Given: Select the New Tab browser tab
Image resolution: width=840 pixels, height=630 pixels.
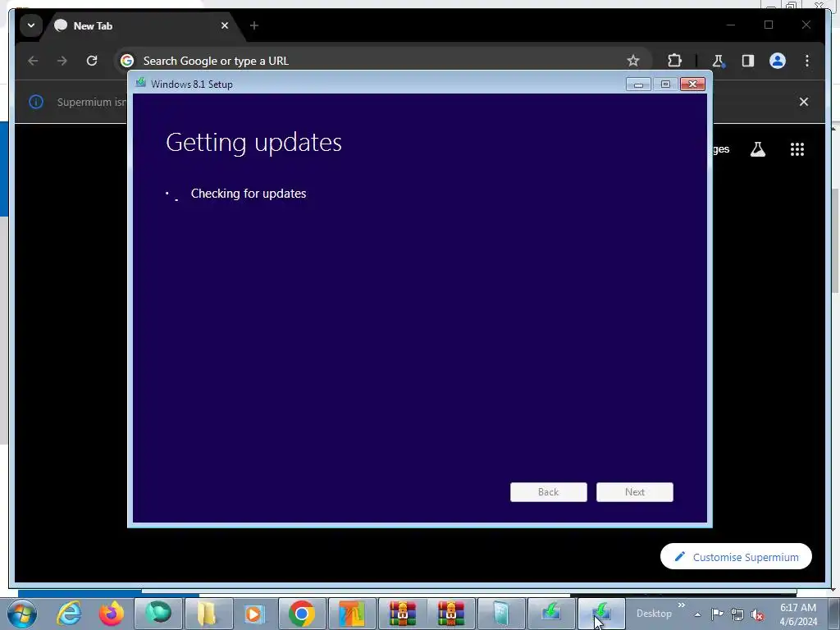Looking at the screenshot, I should pyautogui.click(x=142, y=25).
